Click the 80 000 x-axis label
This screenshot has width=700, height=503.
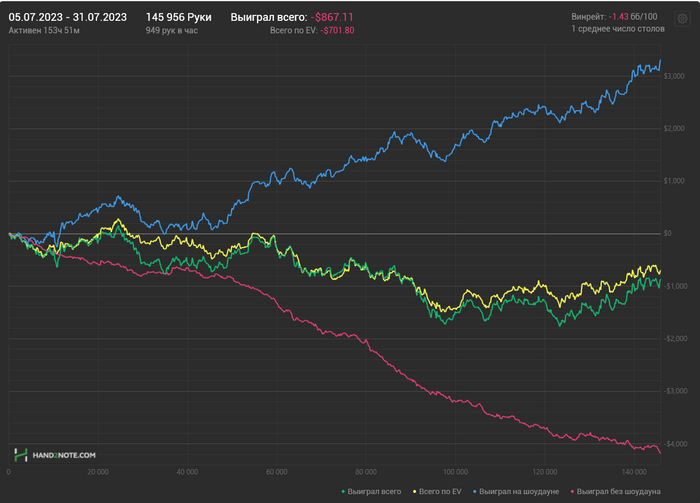click(366, 472)
